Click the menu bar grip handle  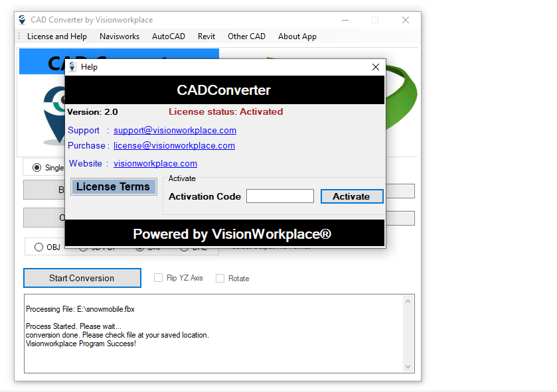pos(19,36)
